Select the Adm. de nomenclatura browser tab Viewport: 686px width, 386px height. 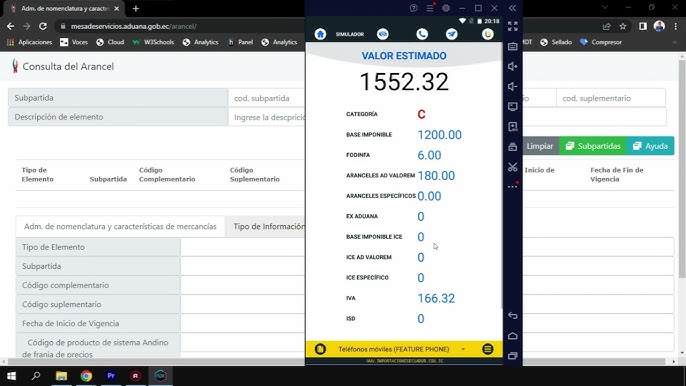(65, 8)
